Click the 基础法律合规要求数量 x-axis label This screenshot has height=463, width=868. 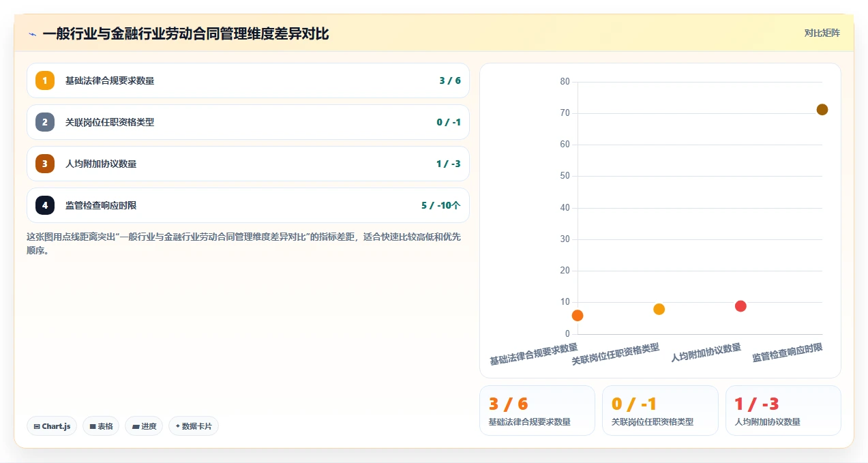pos(534,354)
